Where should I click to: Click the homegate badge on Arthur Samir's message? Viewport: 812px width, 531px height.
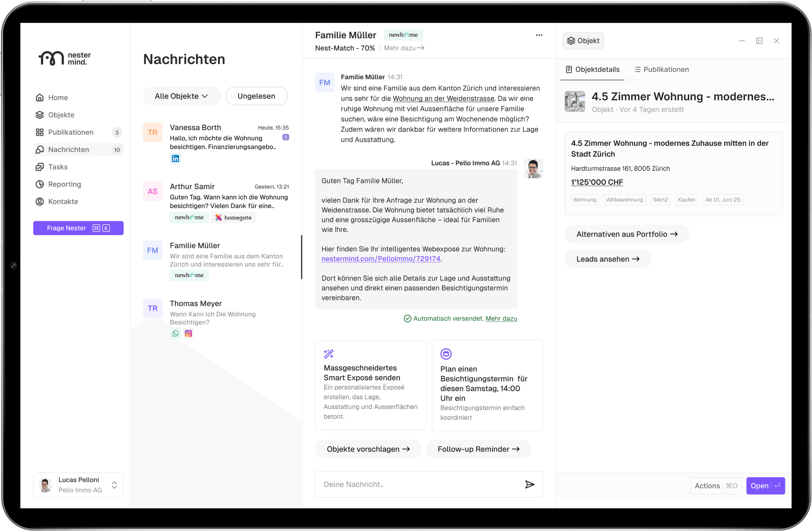point(233,217)
